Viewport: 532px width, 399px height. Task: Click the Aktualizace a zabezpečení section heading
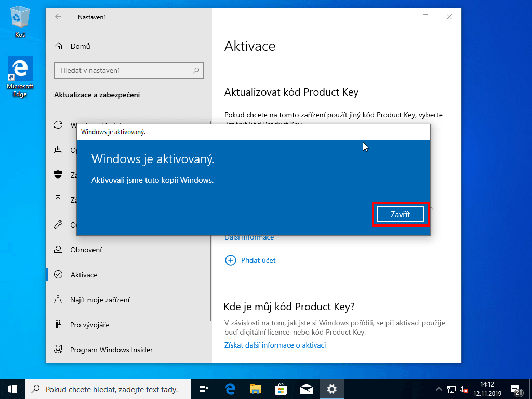(x=97, y=95)
